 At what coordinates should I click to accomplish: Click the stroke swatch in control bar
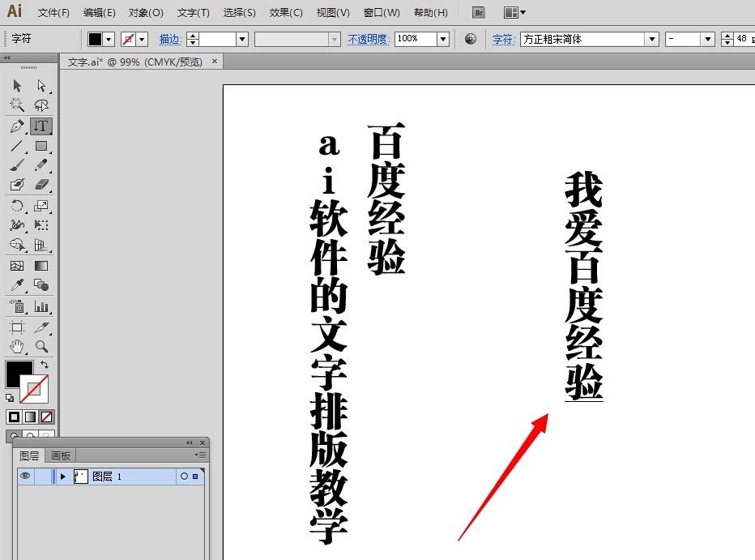tap(128, 39)
